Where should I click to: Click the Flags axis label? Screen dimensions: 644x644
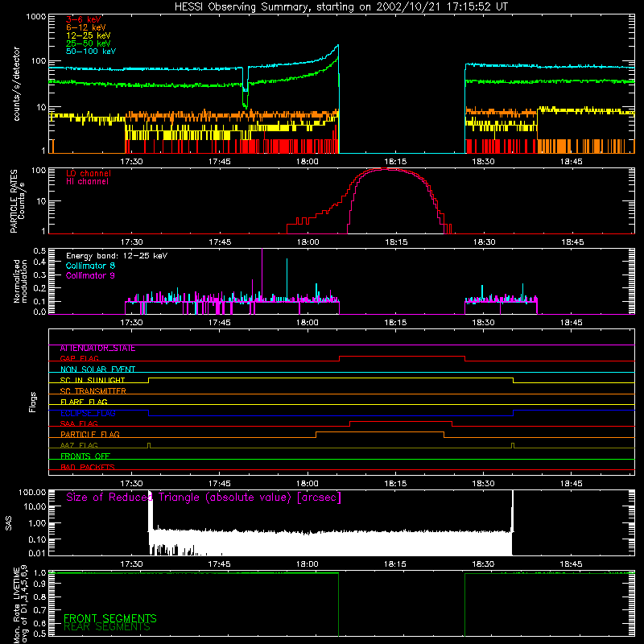click(x=33, y=402)
